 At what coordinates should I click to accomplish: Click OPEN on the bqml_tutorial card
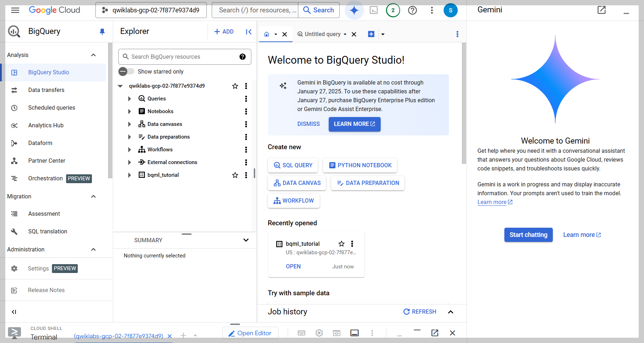click(x=293, y=267)
